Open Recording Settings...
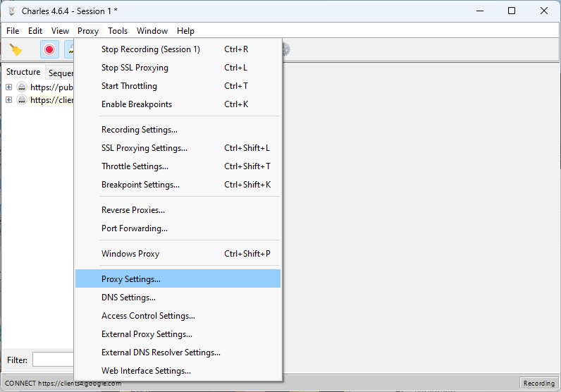Screen dimensions: 561x392 pos(178,130)
